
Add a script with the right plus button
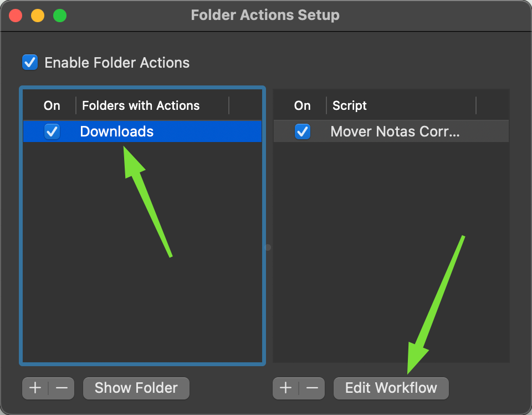pyautogui.click(x=286, y=388)
